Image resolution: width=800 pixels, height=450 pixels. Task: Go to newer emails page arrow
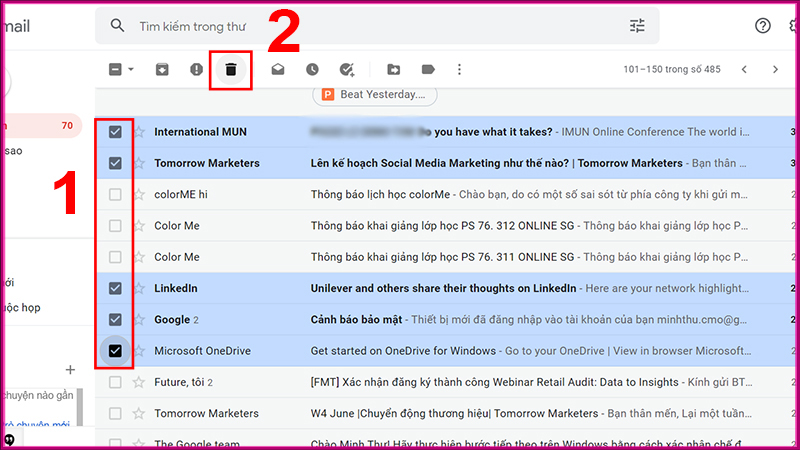tap(744, 69)
